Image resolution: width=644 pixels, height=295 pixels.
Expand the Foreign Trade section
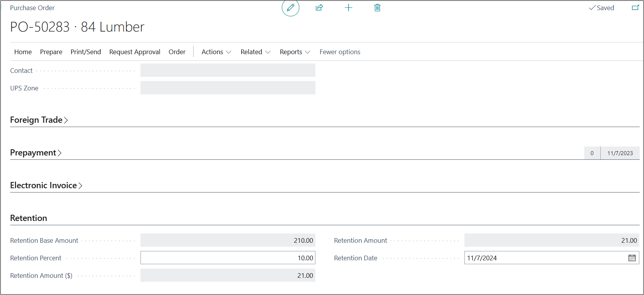point(39,120)
